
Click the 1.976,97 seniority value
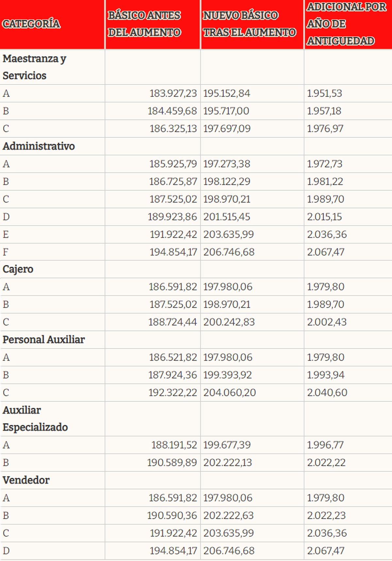tap(325, 129)
